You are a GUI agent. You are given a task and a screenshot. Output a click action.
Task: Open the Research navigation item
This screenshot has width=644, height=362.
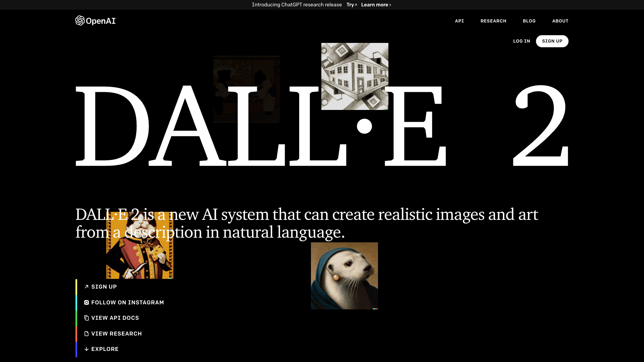[493, 21]
